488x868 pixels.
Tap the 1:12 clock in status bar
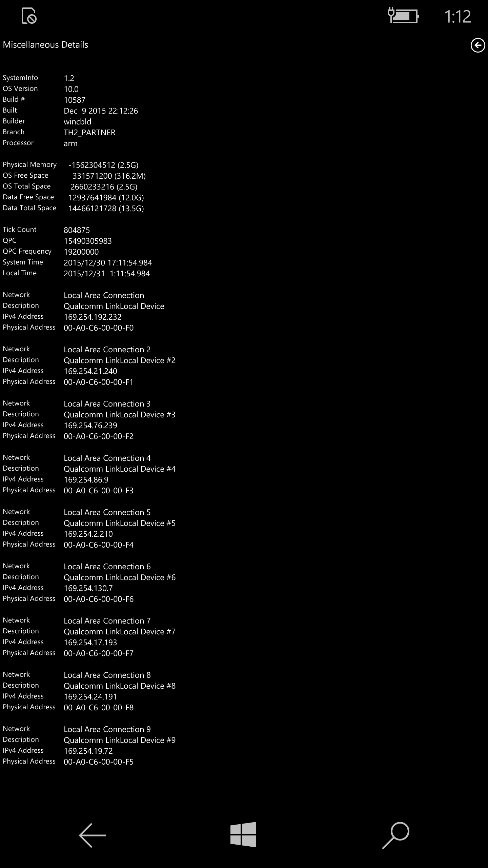tap(457, 16)
